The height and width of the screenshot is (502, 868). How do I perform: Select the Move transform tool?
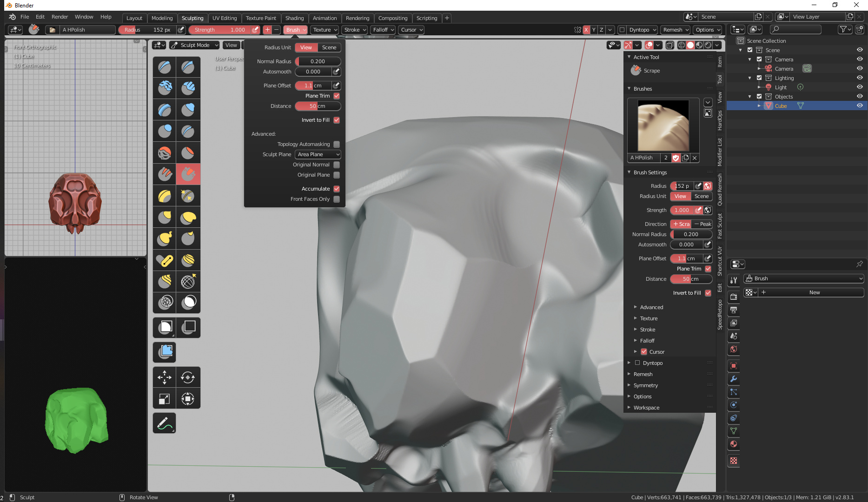[165, 377]
